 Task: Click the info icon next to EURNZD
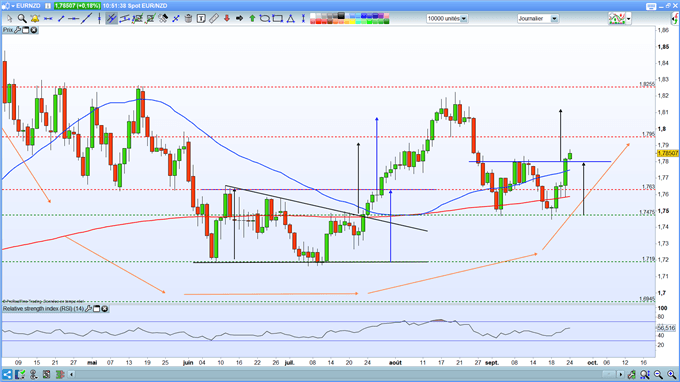48,6
